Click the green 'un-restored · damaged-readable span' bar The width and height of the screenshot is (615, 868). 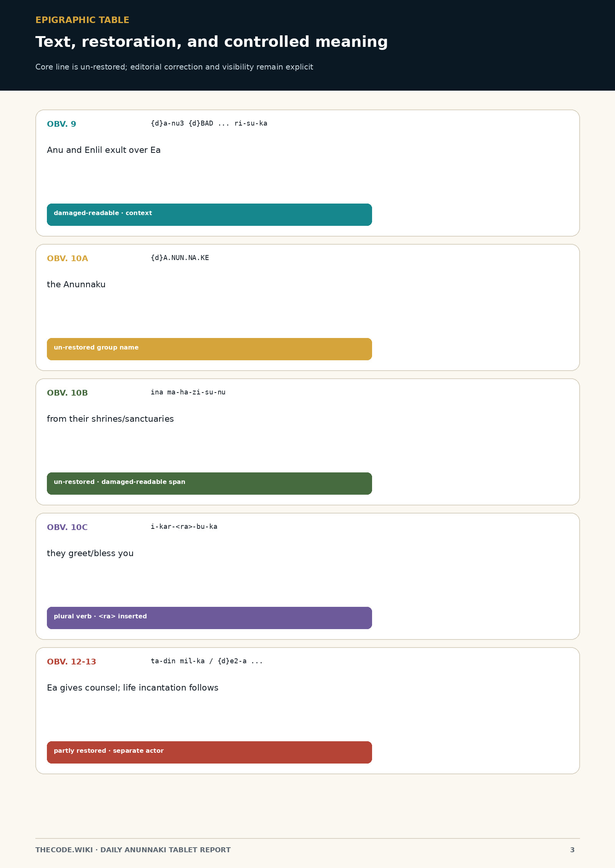(209, 484)
